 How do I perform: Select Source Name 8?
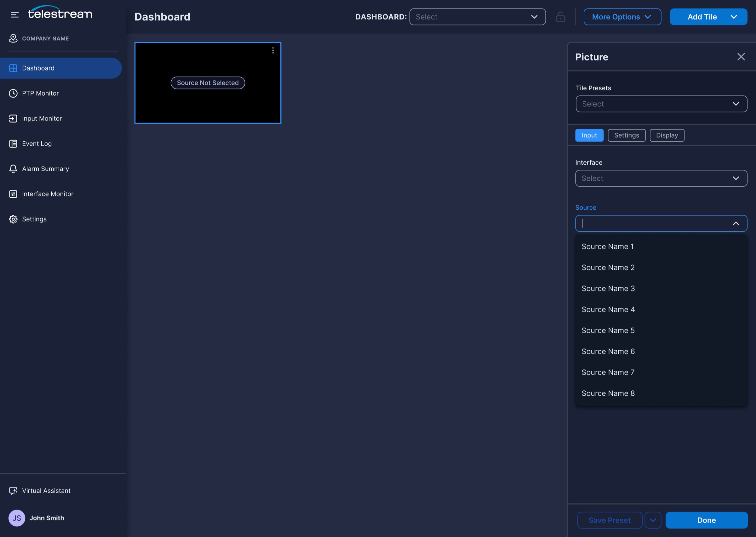[661, 393]
